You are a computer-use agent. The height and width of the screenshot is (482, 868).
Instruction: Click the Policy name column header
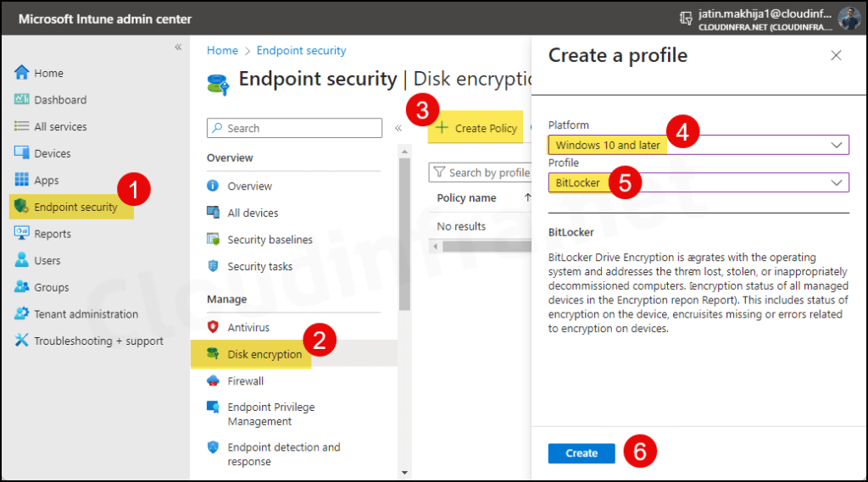467,198
